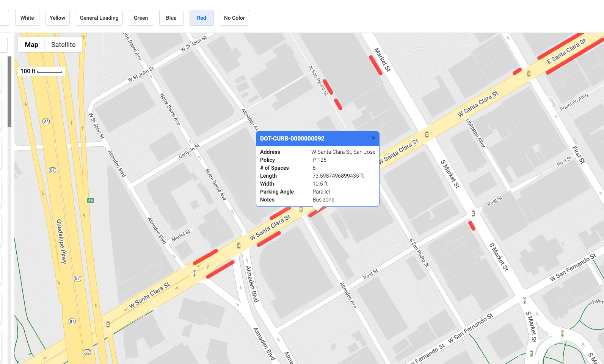Click the Length value 73.5987496899435 ft
Image resolution: width=604 pixels, height=364 pixels.
coord(338,176)
